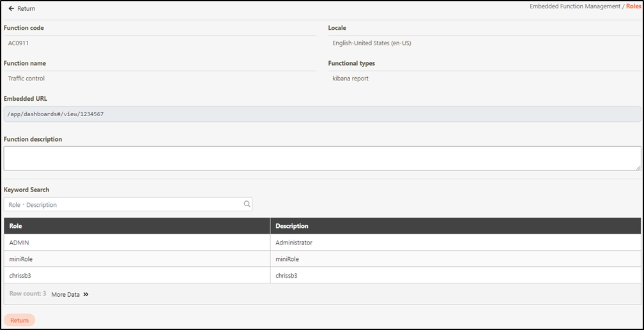
Task: Select the Roles breadcrumb item
Action: click(633, 6)
